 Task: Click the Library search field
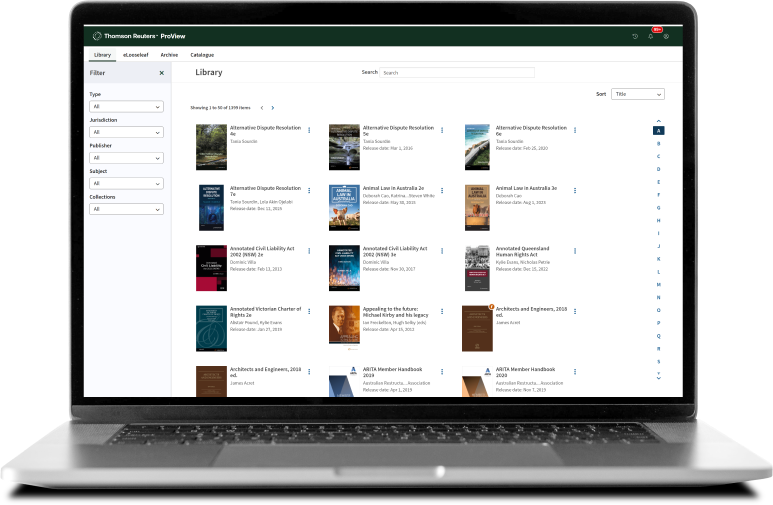pos(457,72)
